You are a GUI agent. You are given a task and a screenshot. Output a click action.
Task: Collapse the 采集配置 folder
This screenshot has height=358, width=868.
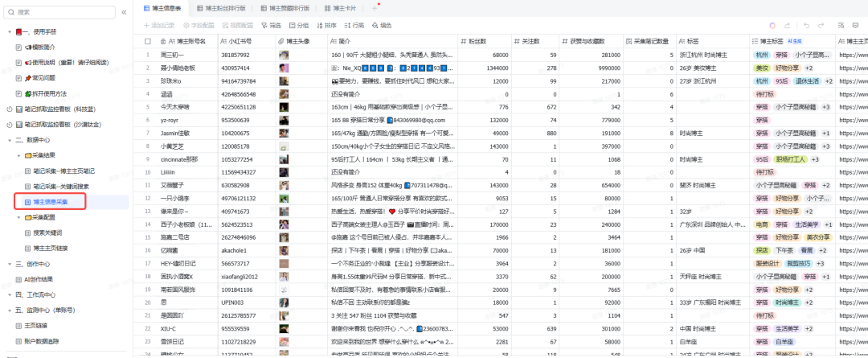[19, 217]
